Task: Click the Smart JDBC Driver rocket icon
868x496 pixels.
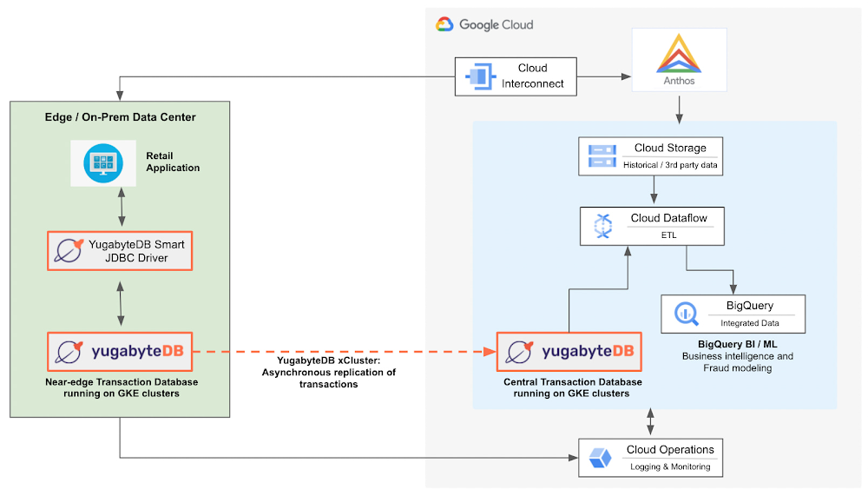Action: tap(67, 251)
